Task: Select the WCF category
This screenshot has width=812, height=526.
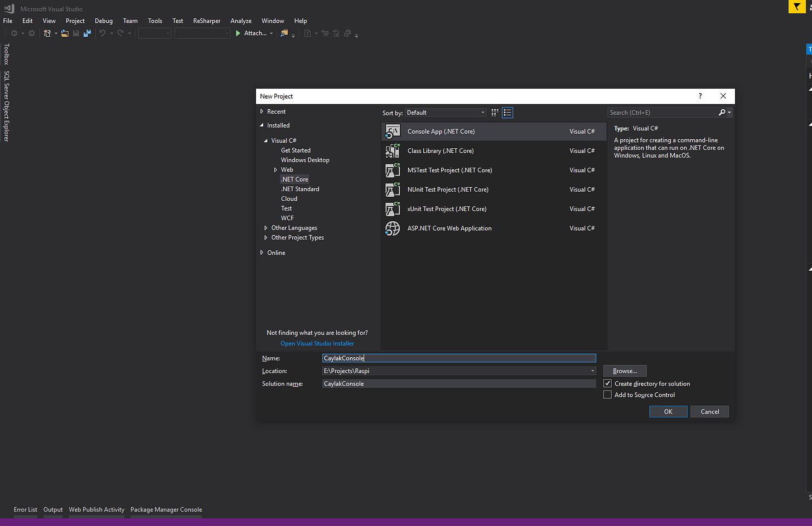Action: click(287, 218)
